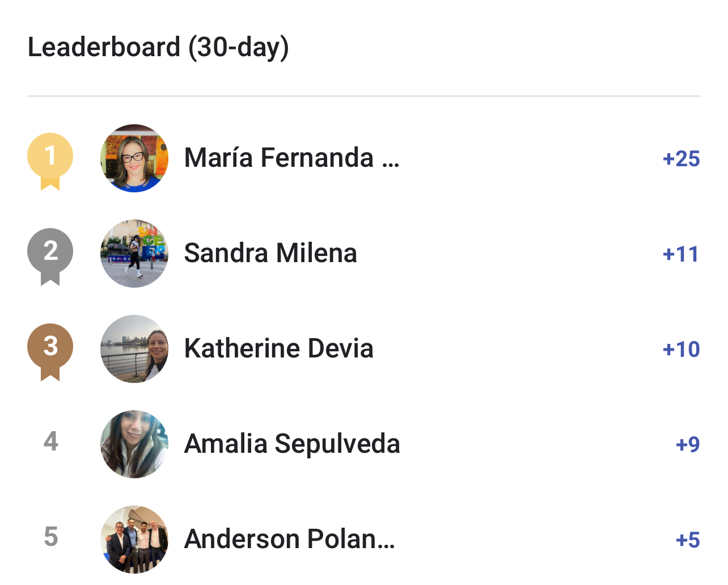728x585 pixels.
Task: Click the Leaderboard (30-day) heading
Action: click(158, 48)
